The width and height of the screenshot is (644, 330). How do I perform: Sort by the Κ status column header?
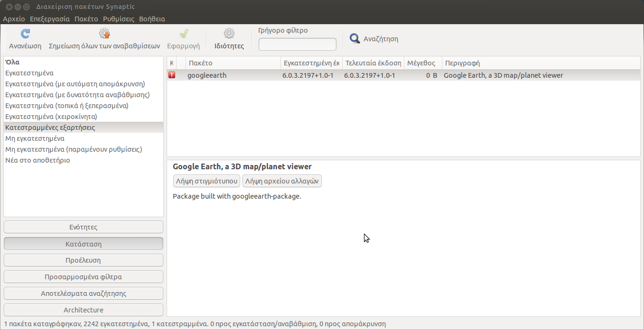[171, 63]
